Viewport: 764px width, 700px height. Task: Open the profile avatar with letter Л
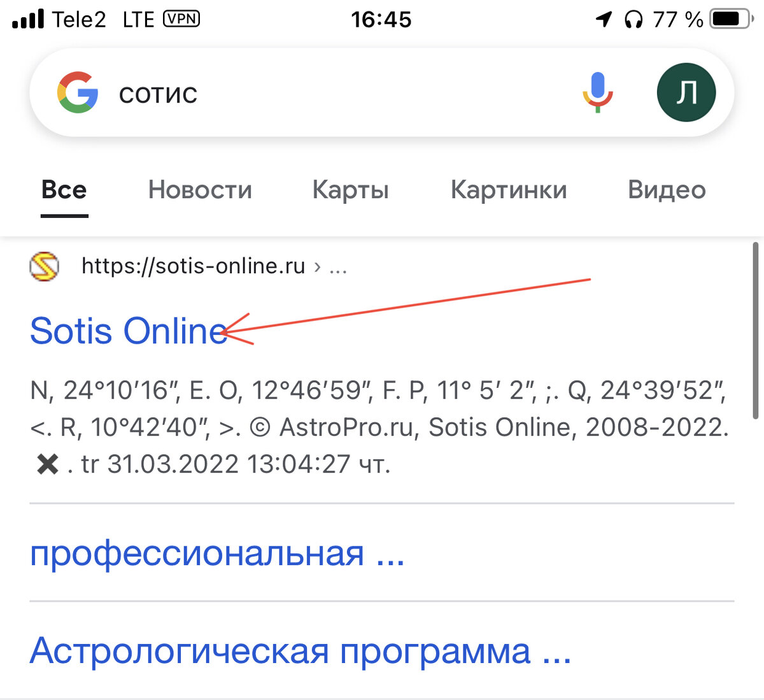pyautogui.click(x=686, y=92)
